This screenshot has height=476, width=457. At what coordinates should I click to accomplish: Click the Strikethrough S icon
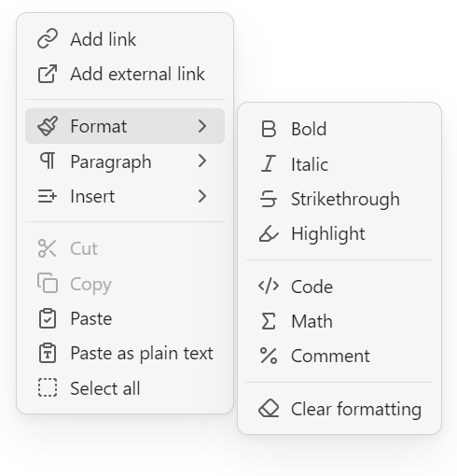(269, 199)
